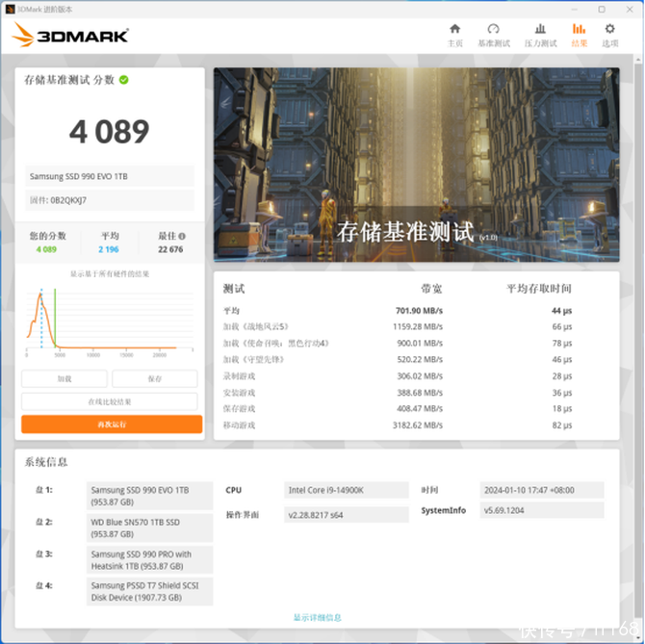Click the 3DMark logo in header

70,37
